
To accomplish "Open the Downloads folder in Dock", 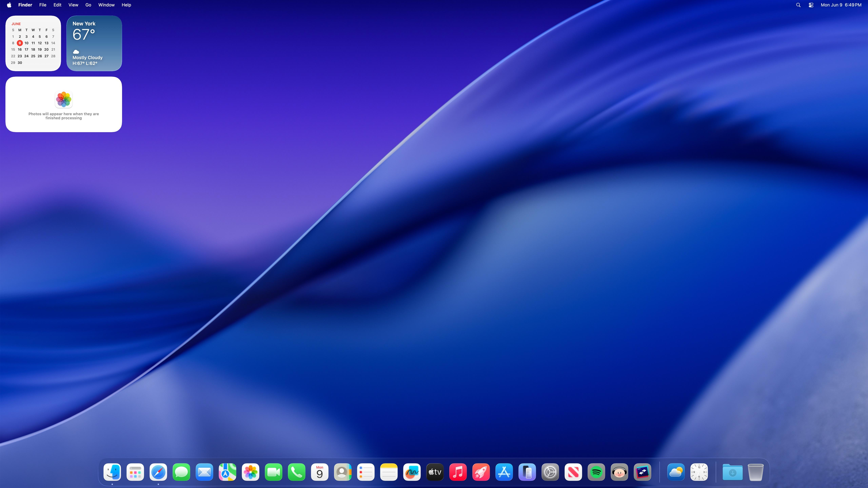I will pyautogui.click(x=733, y=472).
